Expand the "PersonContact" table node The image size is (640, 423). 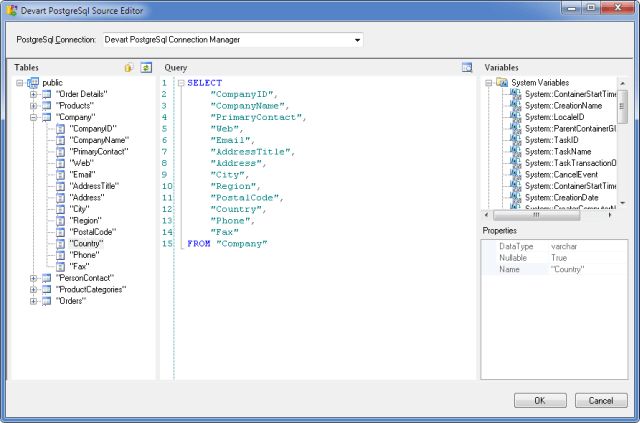pyautogui.click(x=33, y=278)
